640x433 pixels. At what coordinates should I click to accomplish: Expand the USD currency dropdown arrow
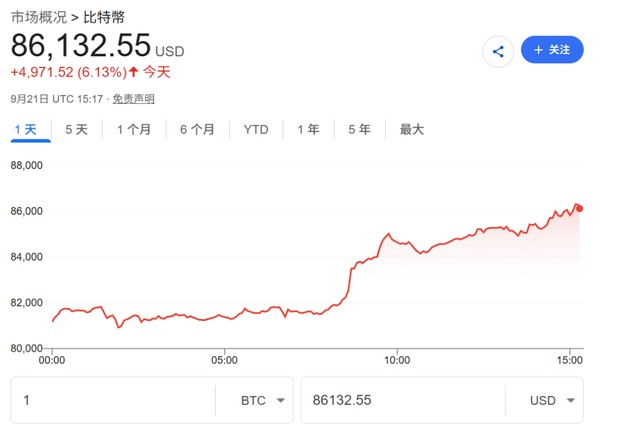(571, 400)
